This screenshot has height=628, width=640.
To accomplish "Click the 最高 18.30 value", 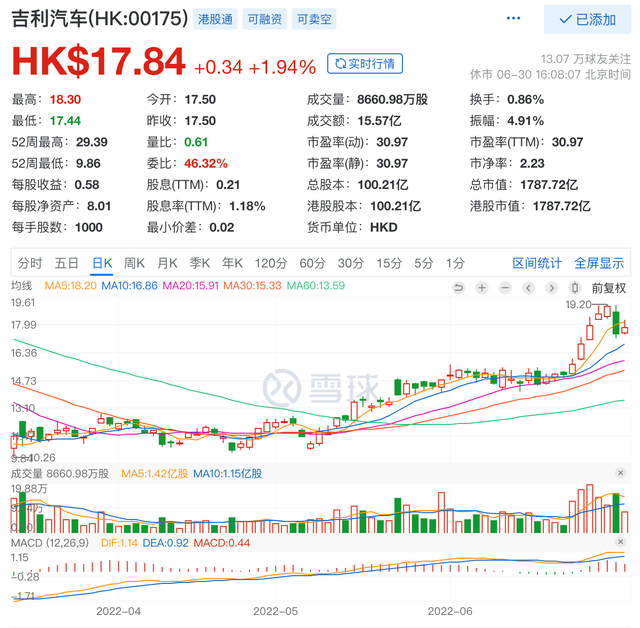I will click(65, 100).
